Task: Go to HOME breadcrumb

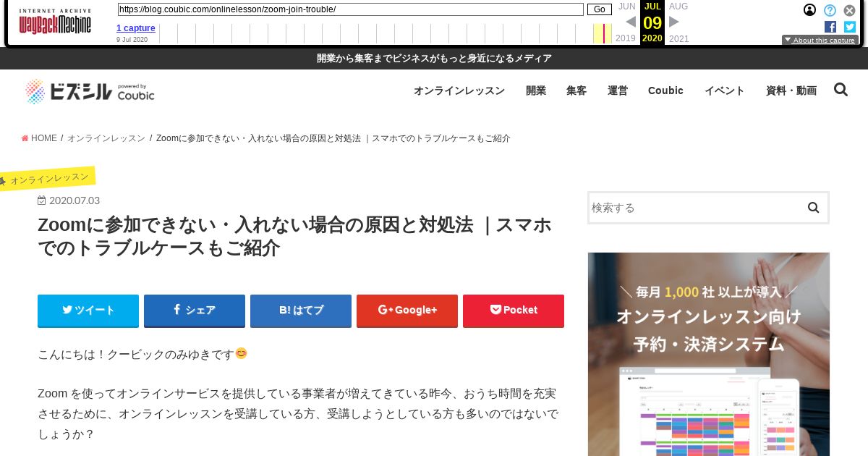Action: coord(39,138)
